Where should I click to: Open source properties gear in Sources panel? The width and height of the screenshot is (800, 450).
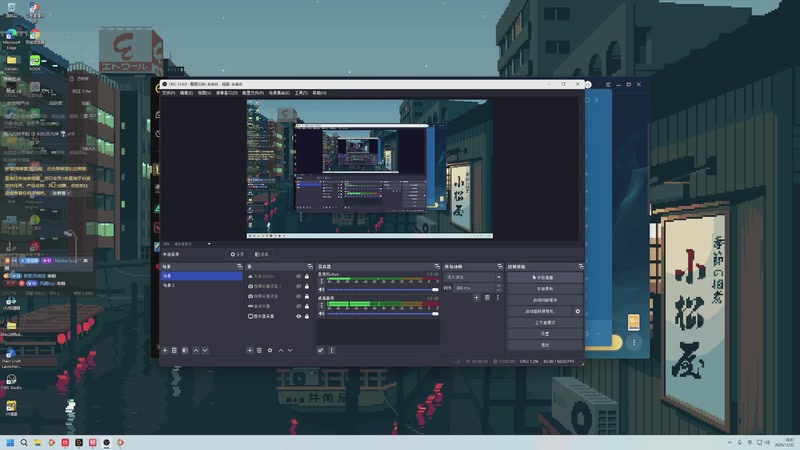pyautogui.click(x=270, y=351)
